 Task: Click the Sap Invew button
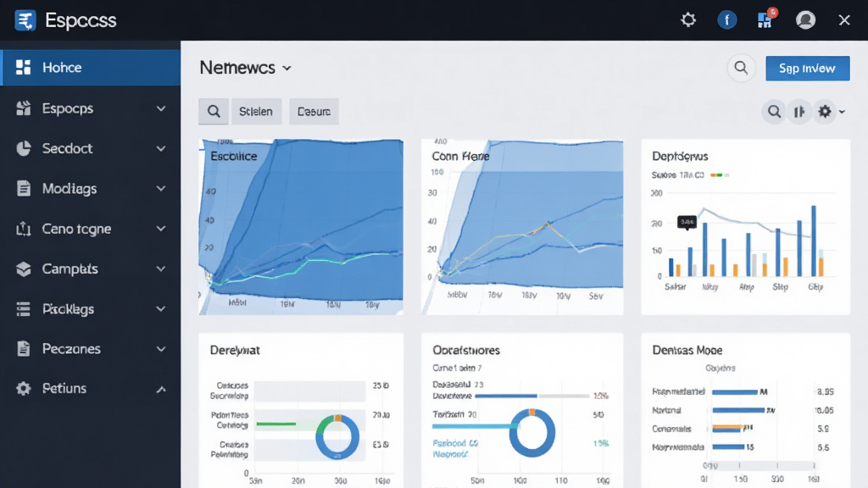(808, 68)
